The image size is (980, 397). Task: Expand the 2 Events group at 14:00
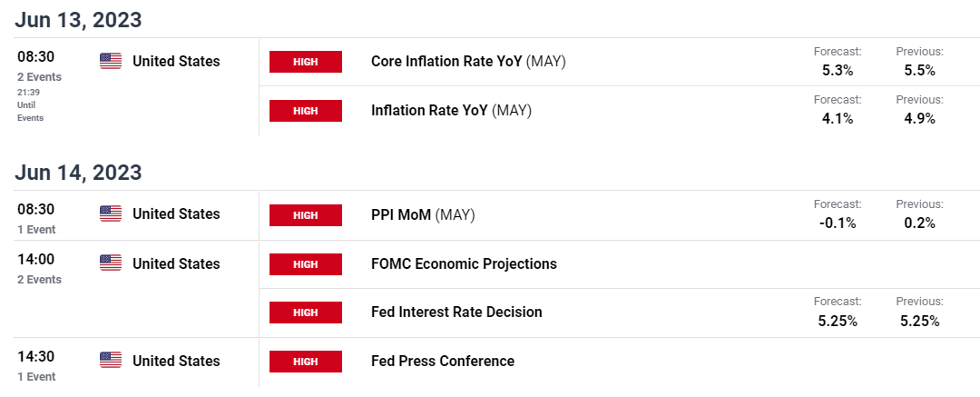[39, 279]
